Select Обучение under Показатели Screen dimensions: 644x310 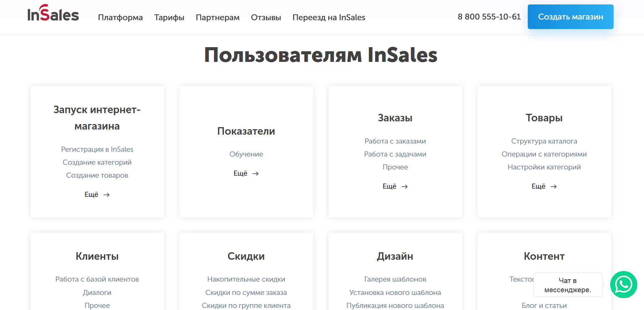(246, 154)
